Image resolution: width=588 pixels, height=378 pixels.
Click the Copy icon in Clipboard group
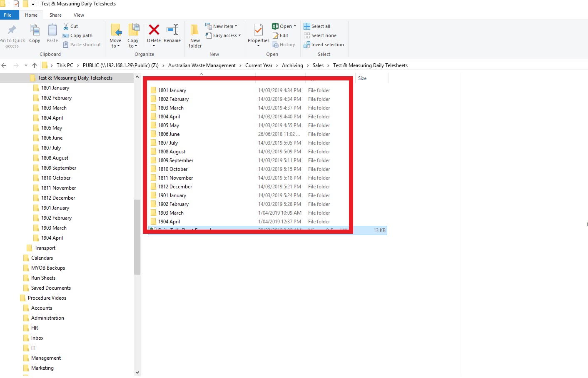[x=35, y=33]
